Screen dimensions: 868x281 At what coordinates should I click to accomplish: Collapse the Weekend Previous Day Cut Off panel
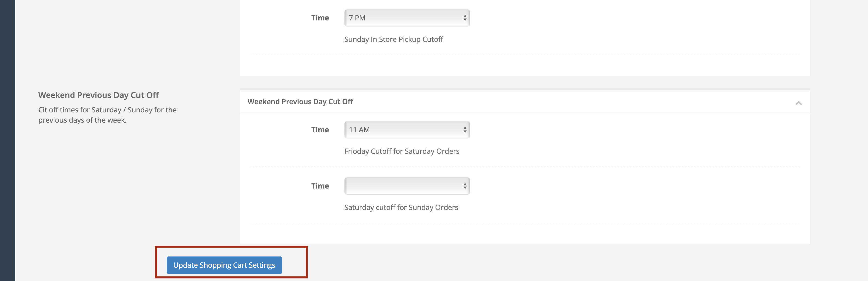pos(798,103)
